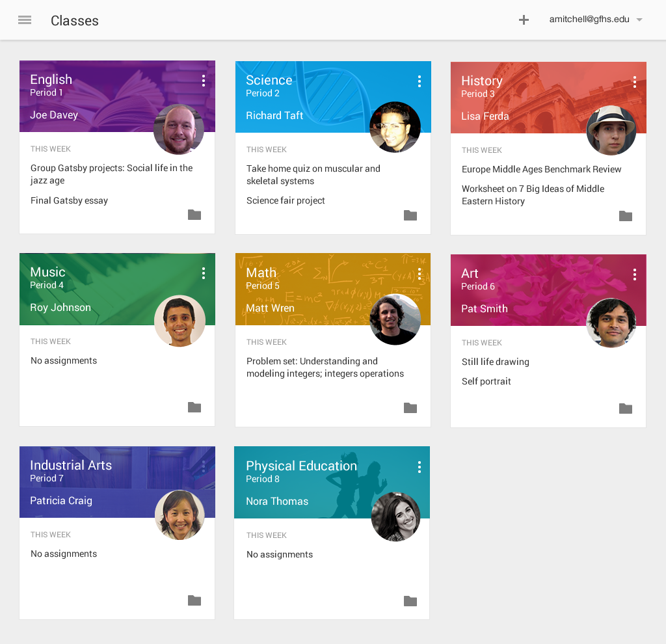This screenshot has height=644, width=666.
Task: Open the Physical Education class title
Action: [302, 466]
